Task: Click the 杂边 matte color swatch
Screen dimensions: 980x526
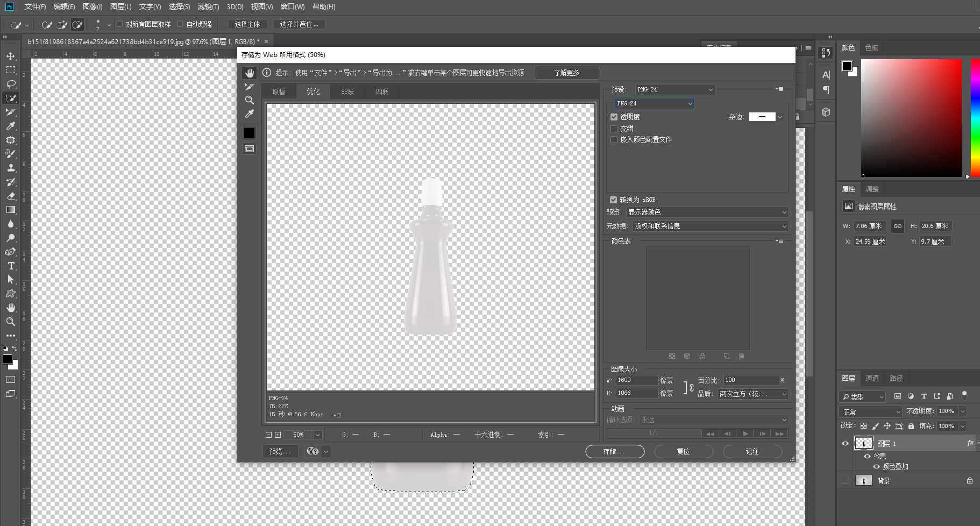Action: tap(762, 117)
